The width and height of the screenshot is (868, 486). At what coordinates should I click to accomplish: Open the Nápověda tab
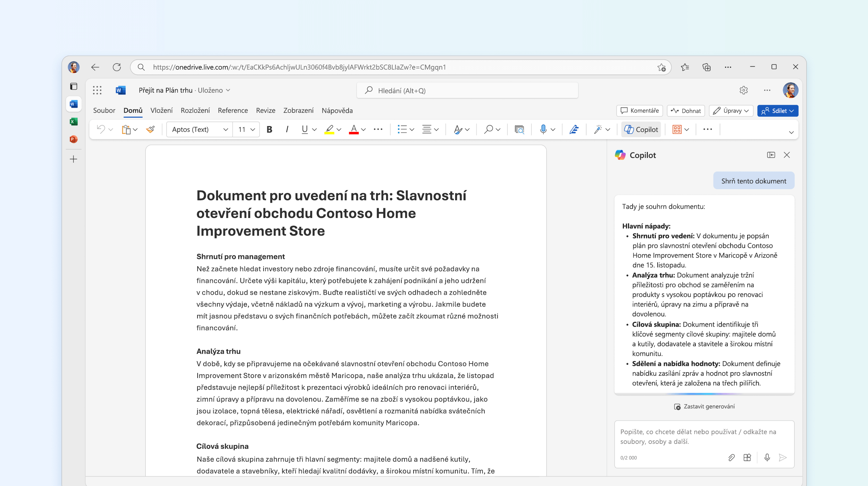[337, 110]
